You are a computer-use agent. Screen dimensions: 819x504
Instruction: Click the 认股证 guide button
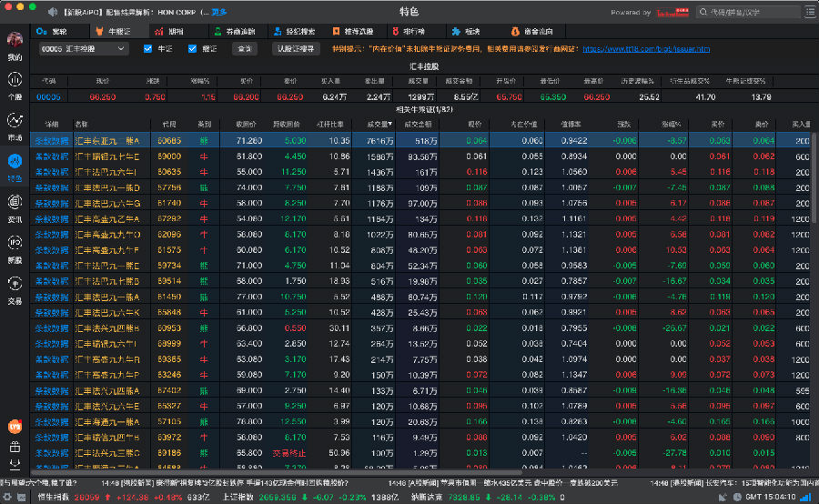pyautogui.click(x=296, y=48)
